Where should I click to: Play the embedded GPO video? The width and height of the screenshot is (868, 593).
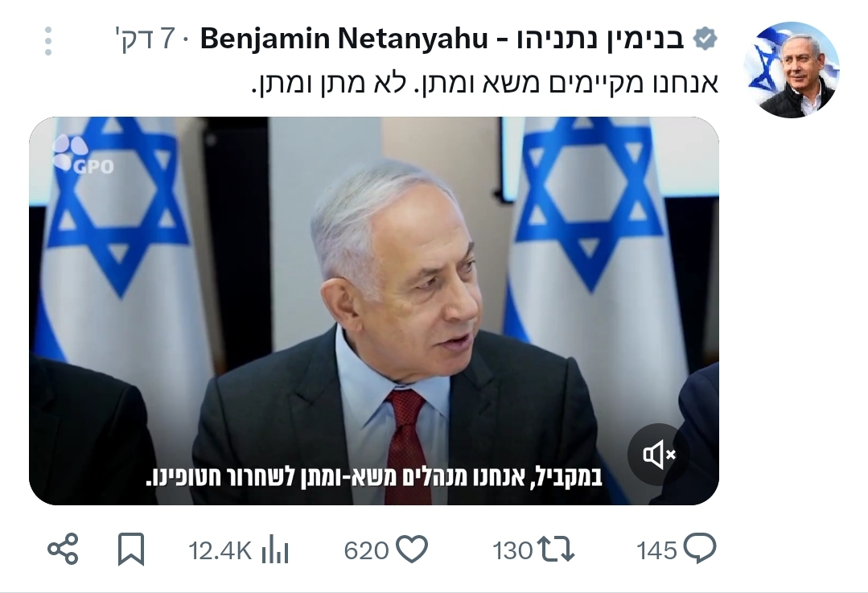pos(374,311)
